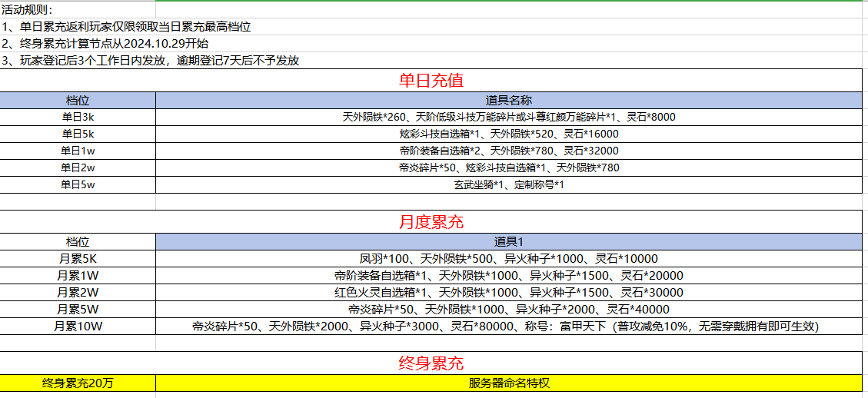Select the yellow 终身累充20万 cell
This screenshot has width=868, height=398.
(x=78, y=383)
